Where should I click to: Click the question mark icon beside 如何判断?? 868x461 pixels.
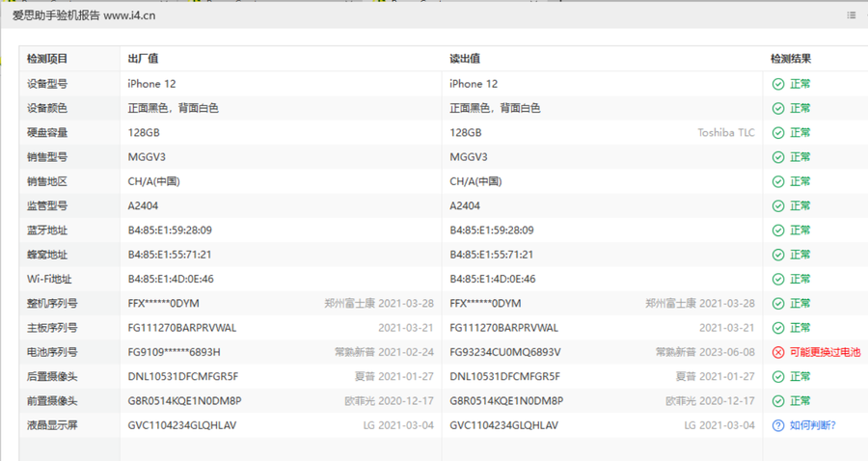click(778, 425)
